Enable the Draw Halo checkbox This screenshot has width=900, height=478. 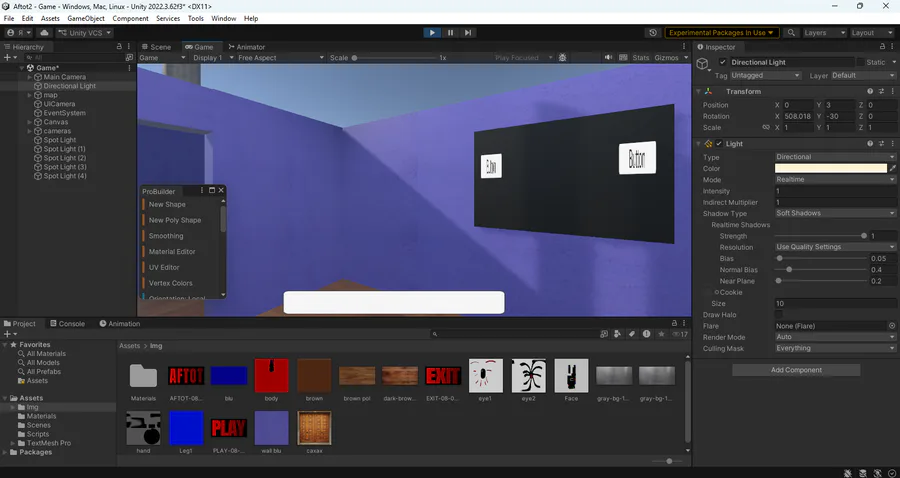tap(779, 314)
